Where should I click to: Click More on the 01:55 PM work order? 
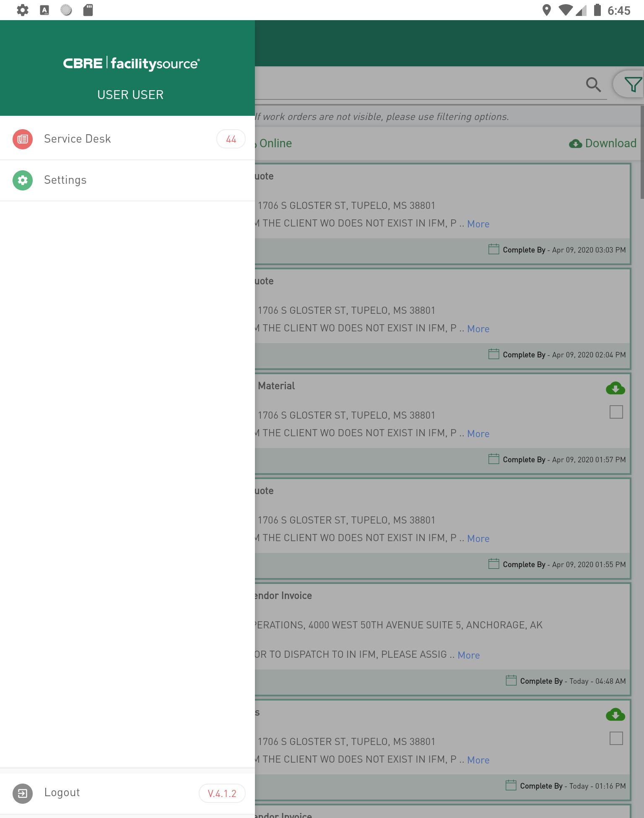pos(478,539)
